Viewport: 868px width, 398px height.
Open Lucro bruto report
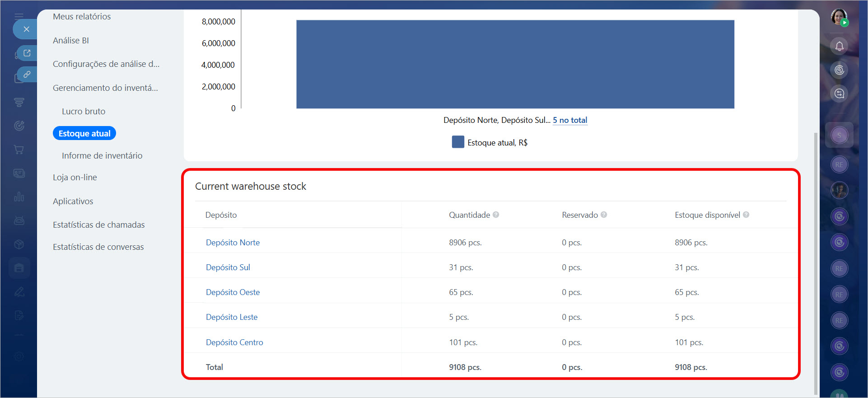click(84, 112)
